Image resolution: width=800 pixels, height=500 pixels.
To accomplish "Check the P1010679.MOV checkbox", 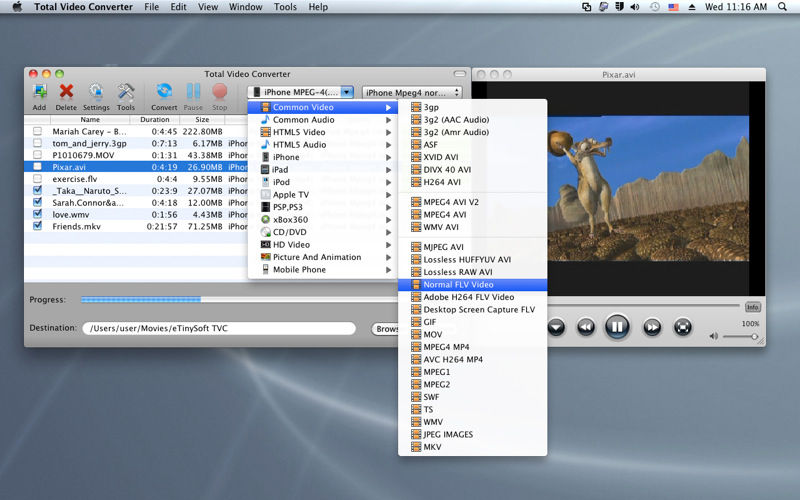I will click(x=37, y=155).
